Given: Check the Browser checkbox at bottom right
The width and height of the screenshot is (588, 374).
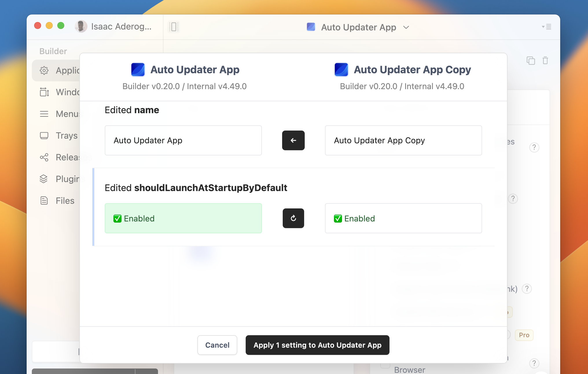Looking at the screenshot, I should (385, 365).
